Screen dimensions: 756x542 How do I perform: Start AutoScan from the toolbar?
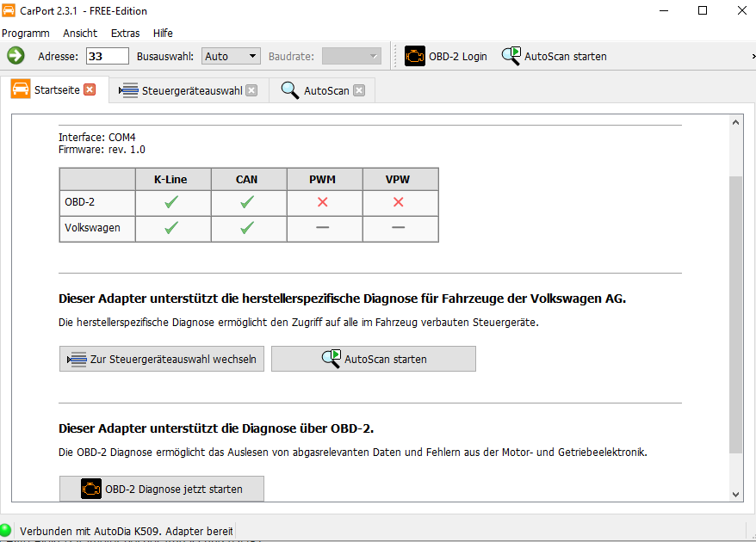554,56
